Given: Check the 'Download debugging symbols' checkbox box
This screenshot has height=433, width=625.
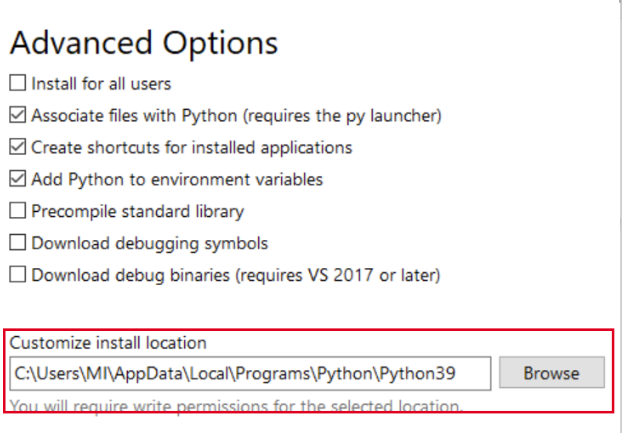Looking at the screenshot, I should (x=18, y=243).
